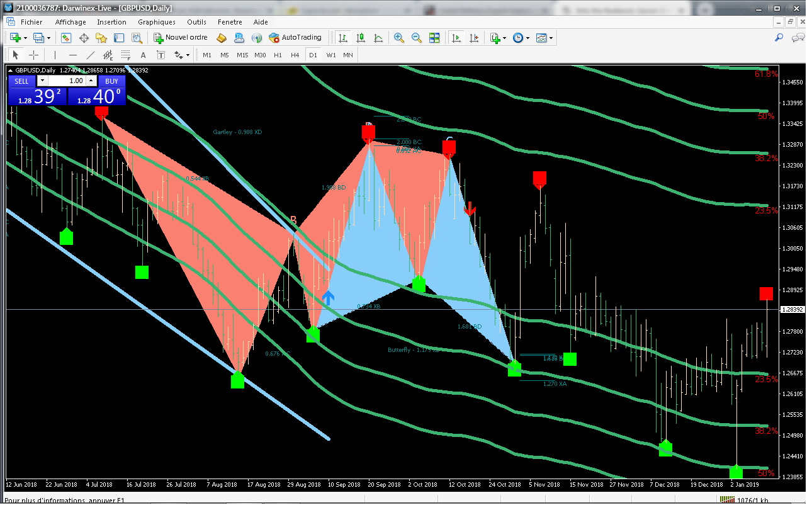Select the Fibonacci retracement tool
This screenshot has width=812, height=510.
[125, 55]
